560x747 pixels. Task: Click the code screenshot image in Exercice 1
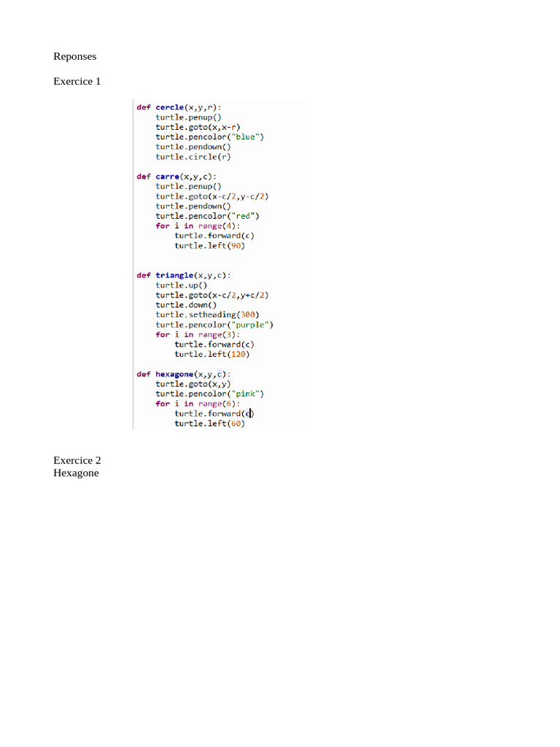[x=218, y=264]
